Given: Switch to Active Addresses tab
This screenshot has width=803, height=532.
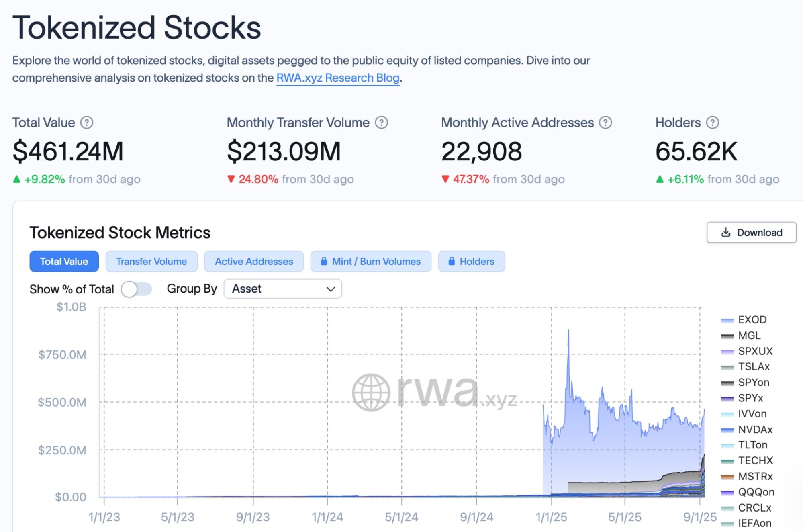Looking at the screenshot, I should click(x=254, y=262).
